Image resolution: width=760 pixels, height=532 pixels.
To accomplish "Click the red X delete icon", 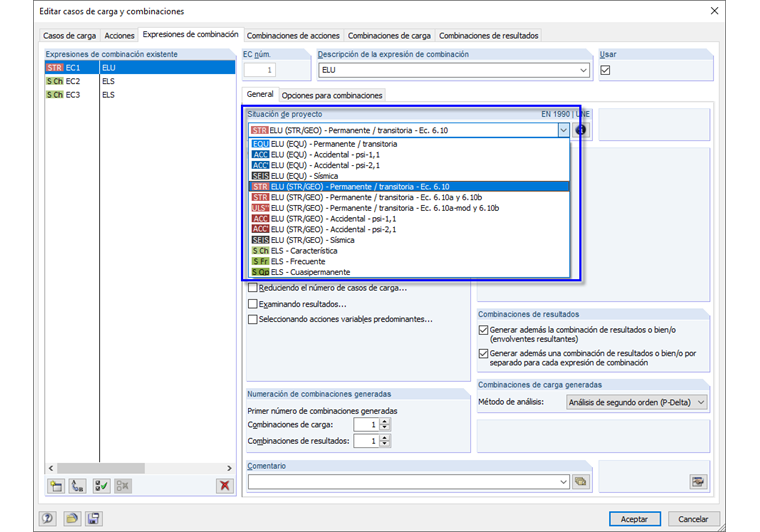I will 224,486.
